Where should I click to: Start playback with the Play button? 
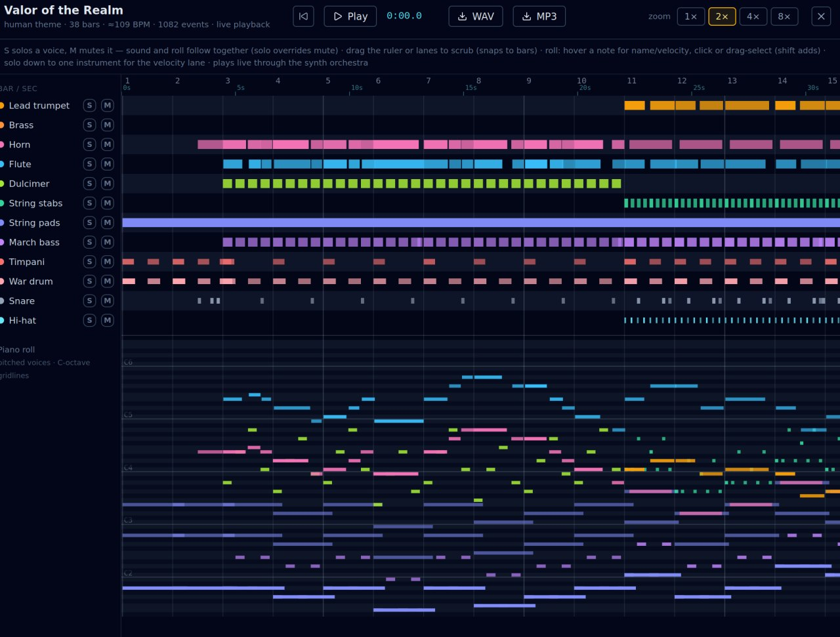(x=350, y=16)
